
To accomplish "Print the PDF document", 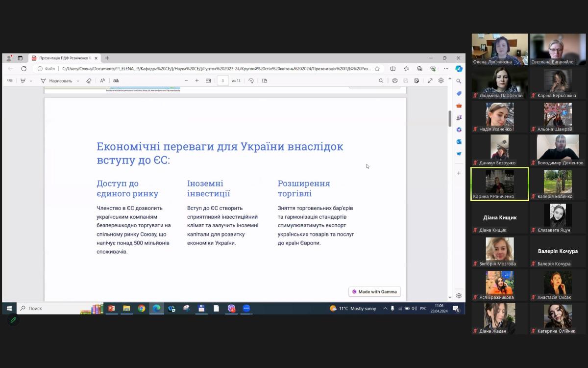I will tap(394, 81).
